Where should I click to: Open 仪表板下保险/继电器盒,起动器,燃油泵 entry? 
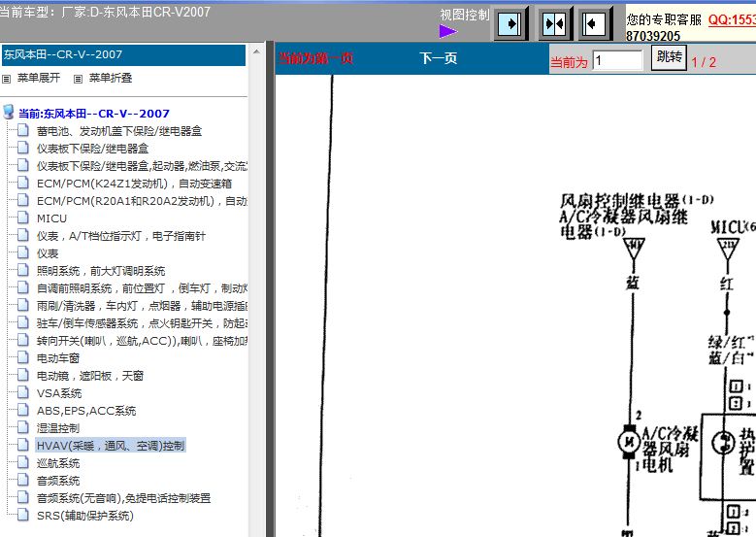click(x=142, y=166)
